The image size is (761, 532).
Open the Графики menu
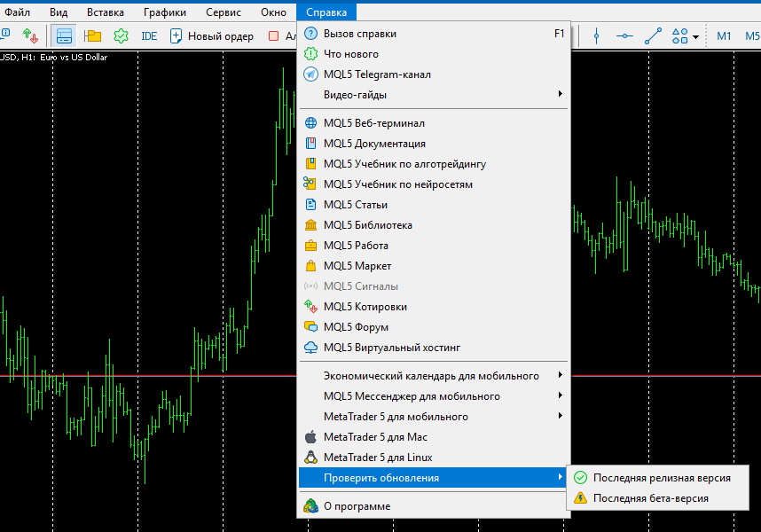[164, 12]
